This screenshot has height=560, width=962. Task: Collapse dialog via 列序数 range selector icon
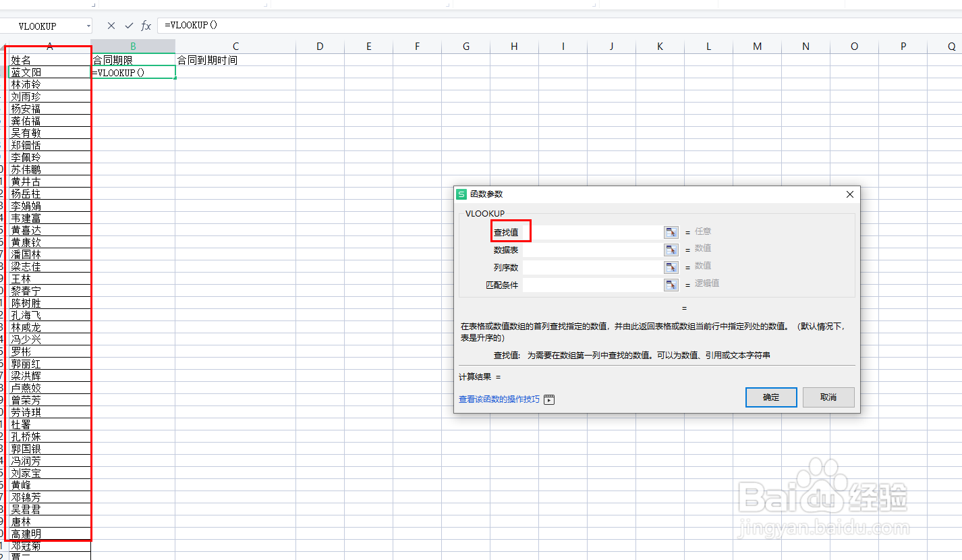(671, 267)
